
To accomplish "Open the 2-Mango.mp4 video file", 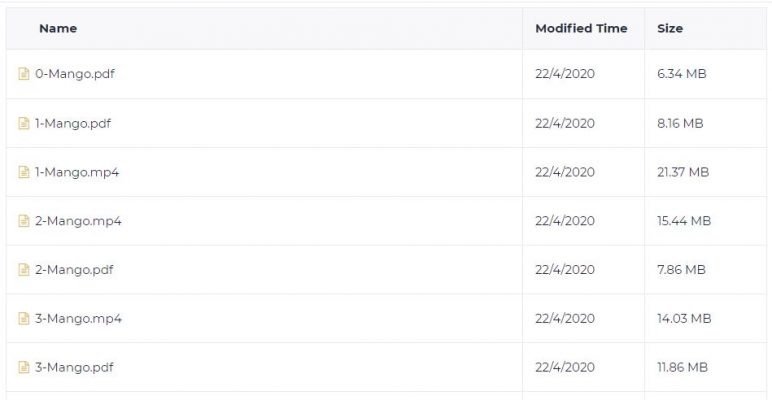I will point(78,221).
